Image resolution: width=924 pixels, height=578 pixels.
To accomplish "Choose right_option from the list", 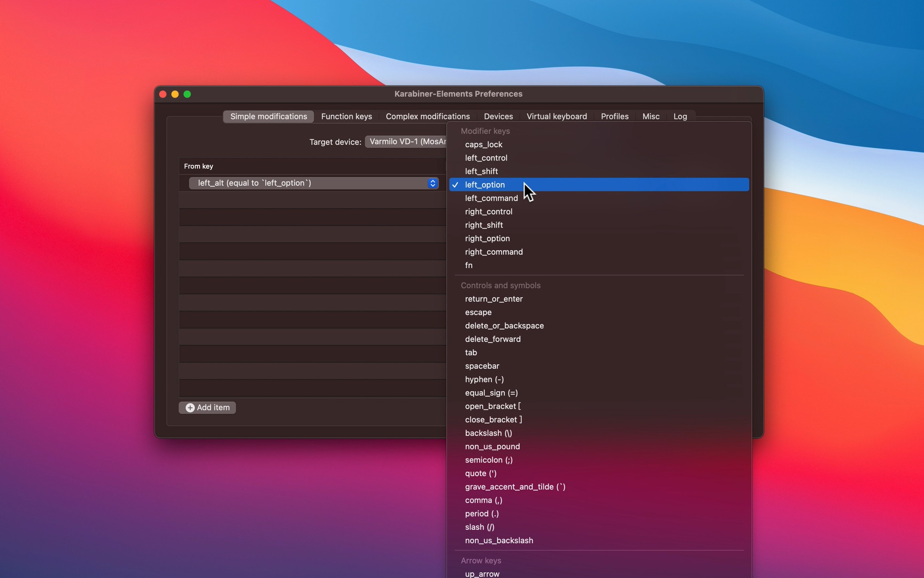I will (x=599, y=238).
